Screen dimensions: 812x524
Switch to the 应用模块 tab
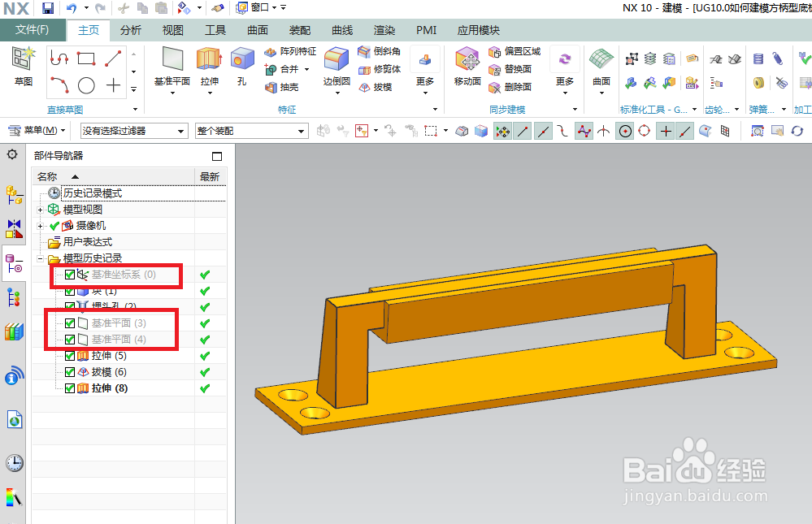pos(478,31)
